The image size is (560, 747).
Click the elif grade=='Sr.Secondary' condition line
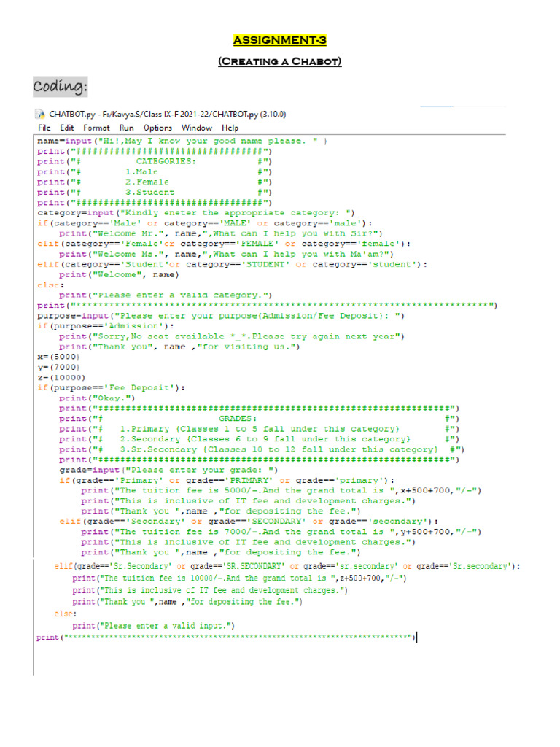[x=287, y=566]
